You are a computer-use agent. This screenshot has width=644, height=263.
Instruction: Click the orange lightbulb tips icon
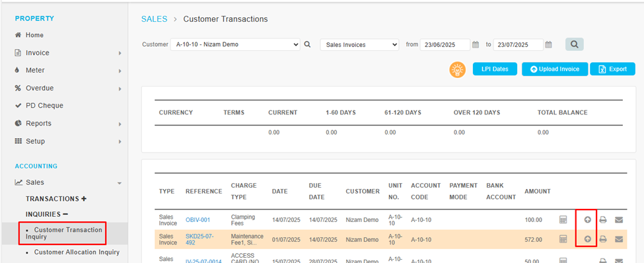pos(458,69)
